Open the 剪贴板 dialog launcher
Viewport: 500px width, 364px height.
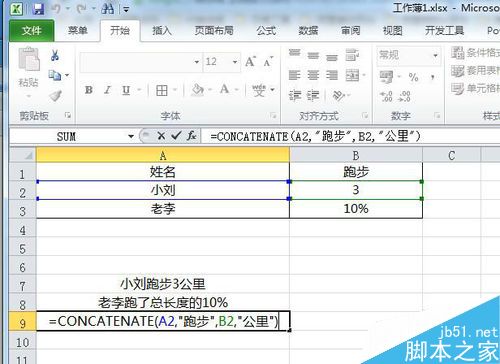pos(68,115)
